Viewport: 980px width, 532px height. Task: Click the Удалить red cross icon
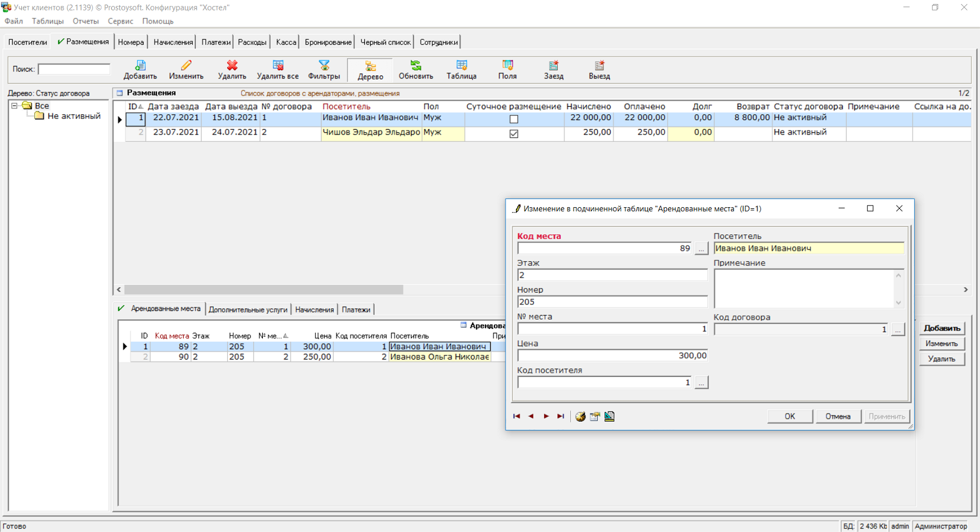[x=232, y=66]
